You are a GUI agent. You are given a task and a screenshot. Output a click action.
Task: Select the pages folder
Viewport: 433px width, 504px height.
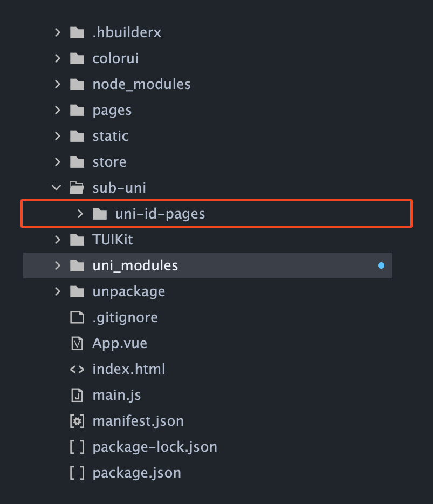pos(112,111)
